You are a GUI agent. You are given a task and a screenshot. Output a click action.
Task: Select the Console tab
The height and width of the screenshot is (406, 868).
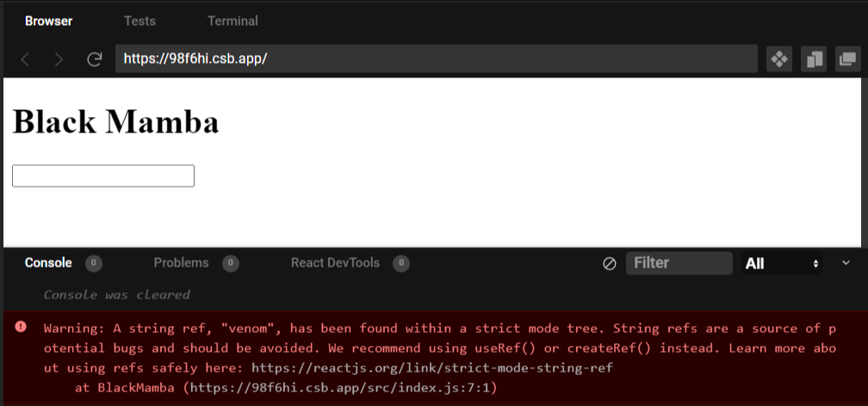coord(48,262)
